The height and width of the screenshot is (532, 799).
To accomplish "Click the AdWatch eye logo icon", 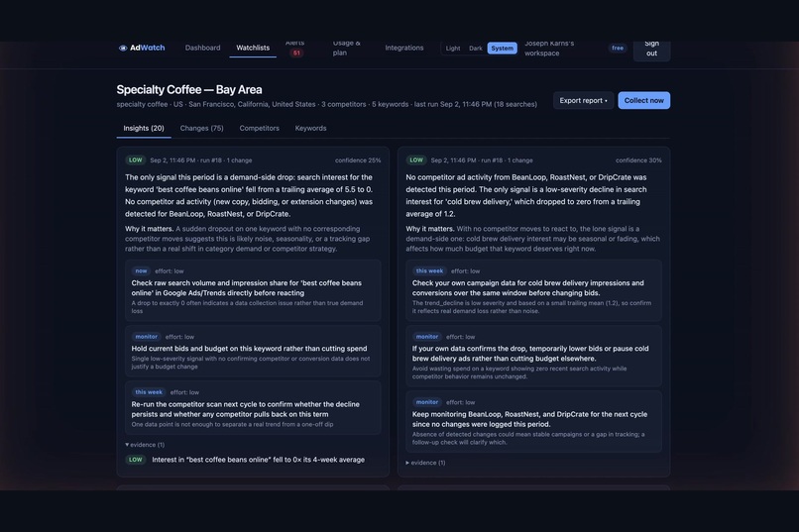I will tap(122, 48).
